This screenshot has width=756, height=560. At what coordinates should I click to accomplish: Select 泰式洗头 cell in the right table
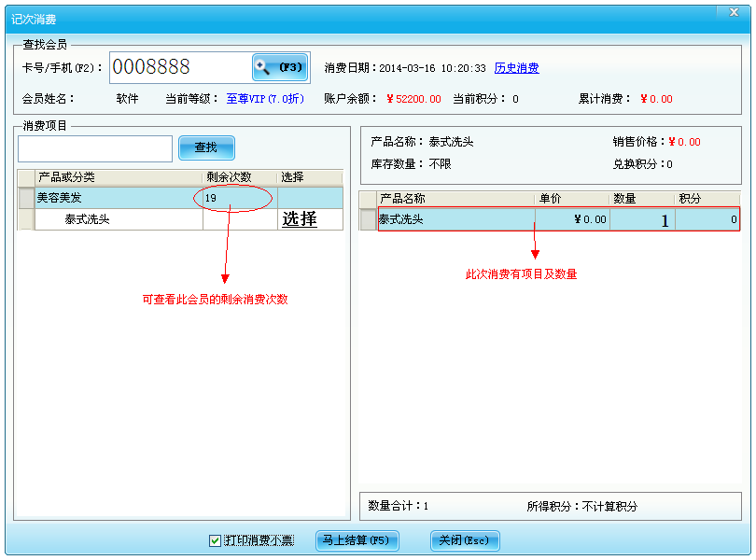click(x=456, y=219)
